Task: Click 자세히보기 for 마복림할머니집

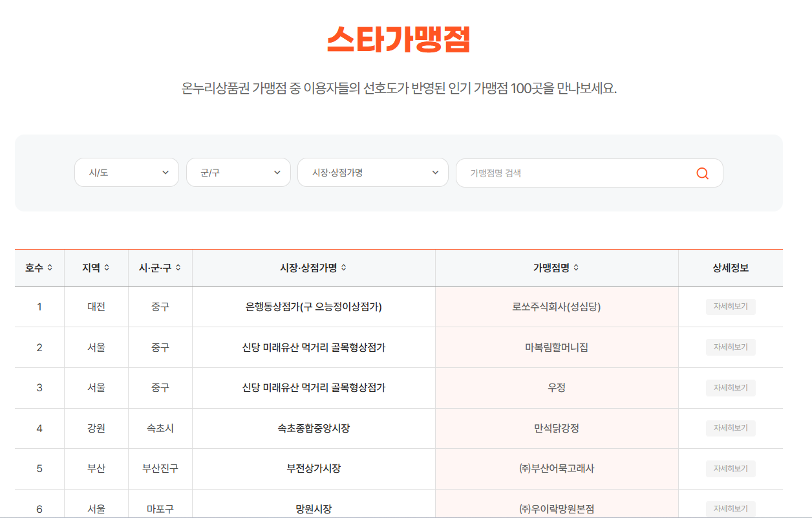Action: pyautogui.click(x=731, y=347)
